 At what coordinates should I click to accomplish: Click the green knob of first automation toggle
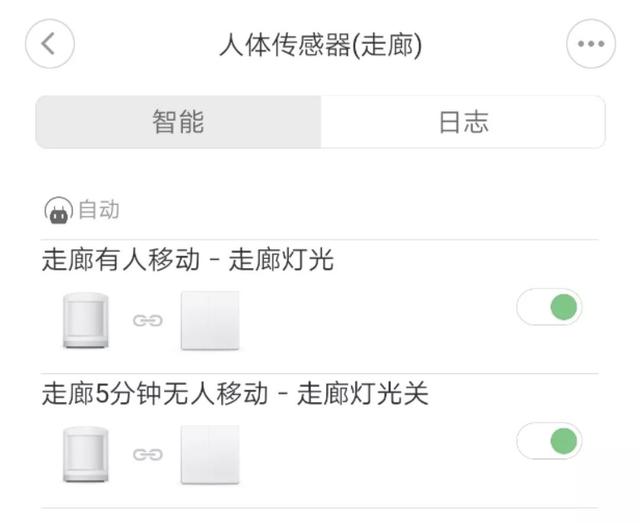(564, 307)
